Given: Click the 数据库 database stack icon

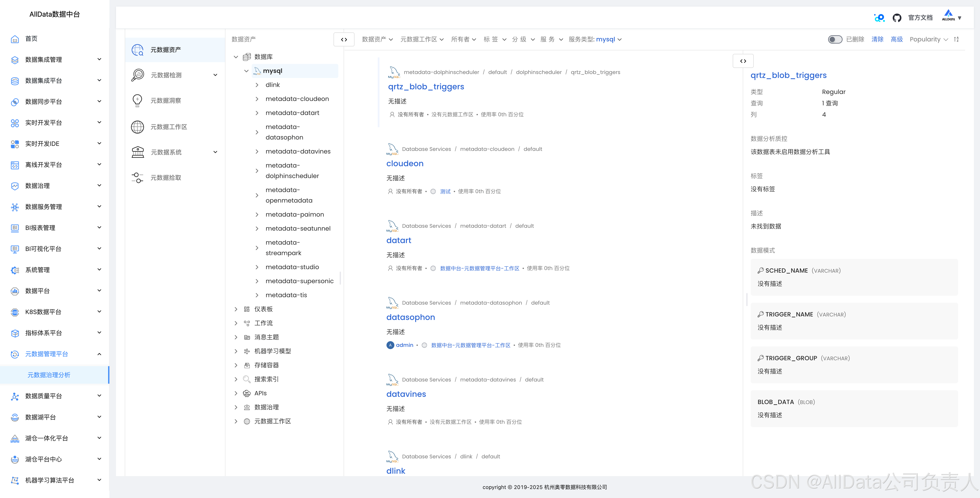Looking at the screenshot, I should coord(247,57).
